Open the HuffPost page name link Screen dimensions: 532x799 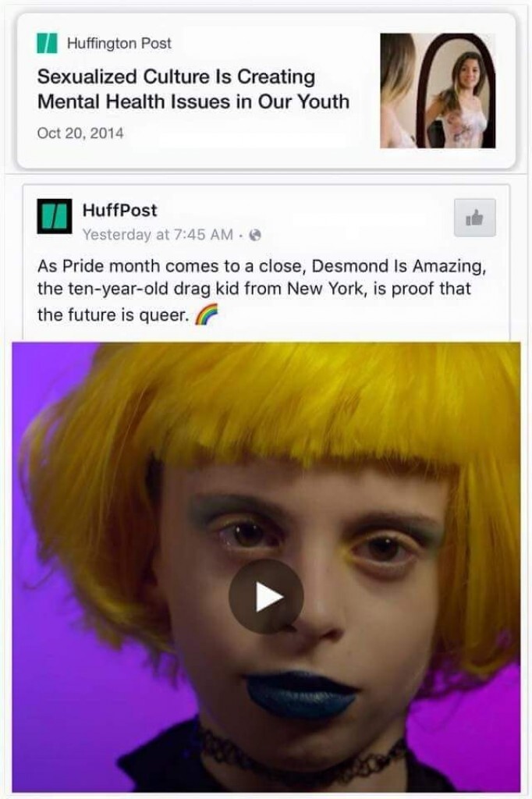click(120, 210)
